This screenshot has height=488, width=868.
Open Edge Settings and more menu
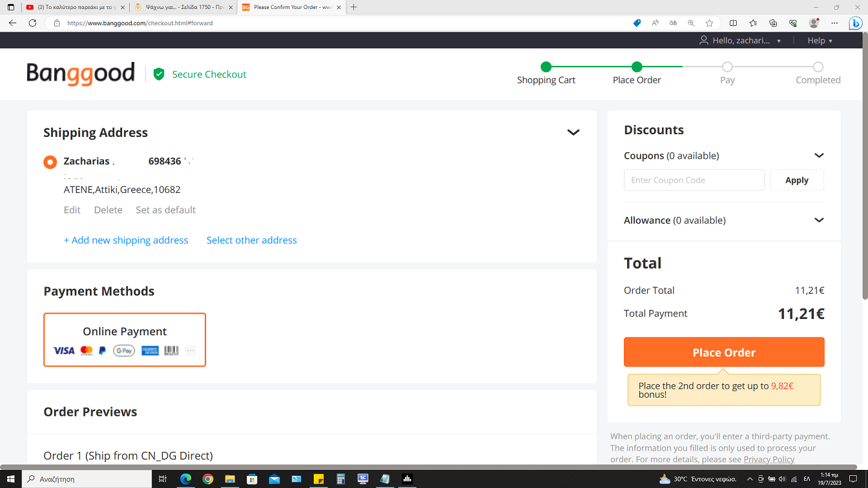click(x=834, y=23)
